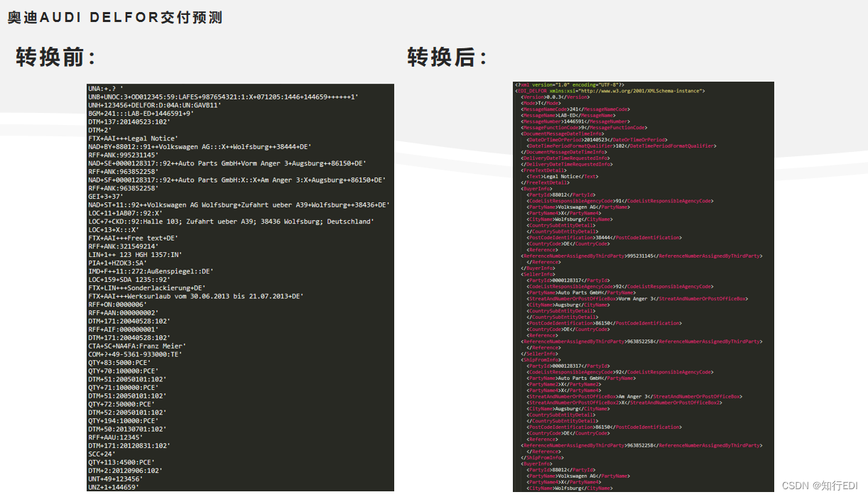Viewport: 868px width, 497px height.
Task: Click the 'SCC+24' line
Action: [x=102, y=454]
